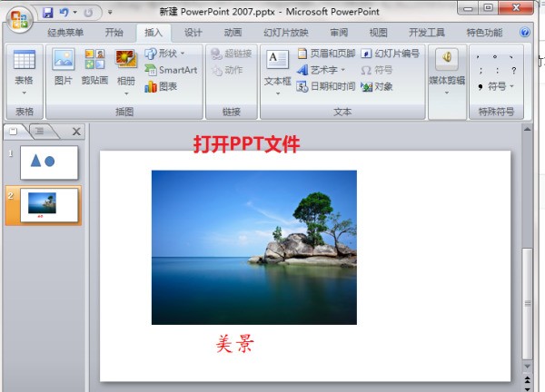Viewport: 545px width, 392px height.
Task: Click the 页眉和页脚 header footer button
Action: click(326, 54)
